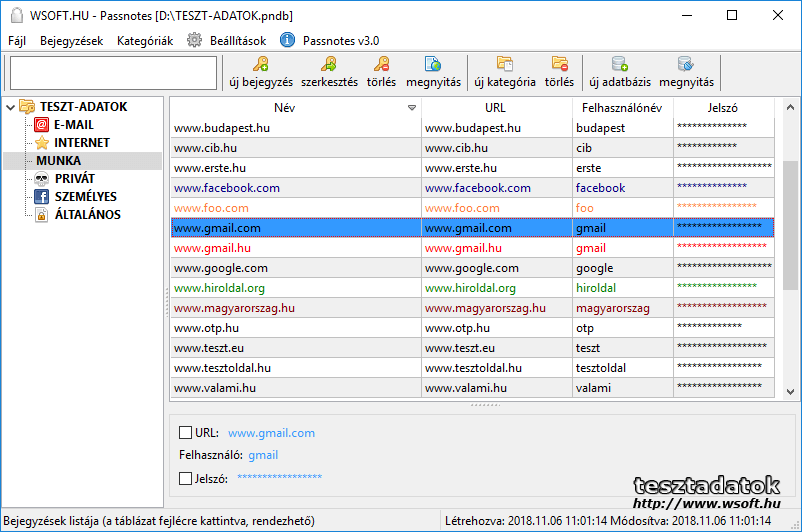The image size is (802, 532).
Task: Click the category törlés folder icon
Action: click(560, 64)
